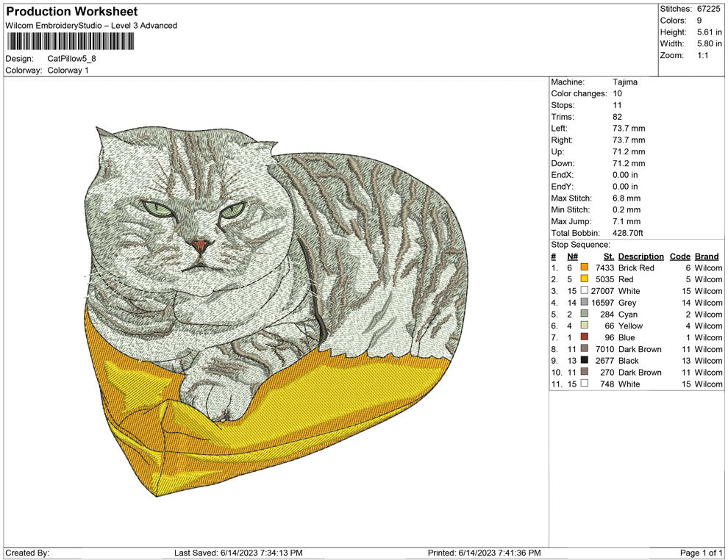
Task: Click the Grey thread chip
Action: click(x=584, y=303)
